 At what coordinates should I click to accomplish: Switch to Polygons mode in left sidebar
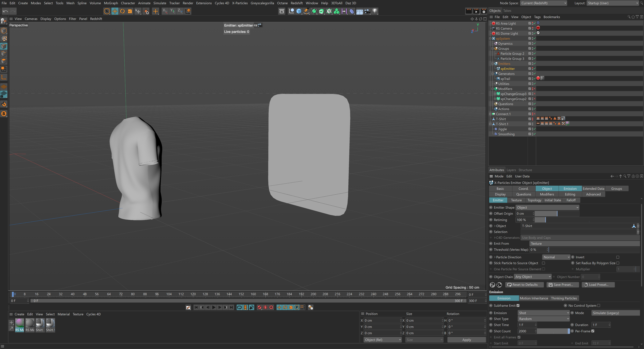coord(4,61)
